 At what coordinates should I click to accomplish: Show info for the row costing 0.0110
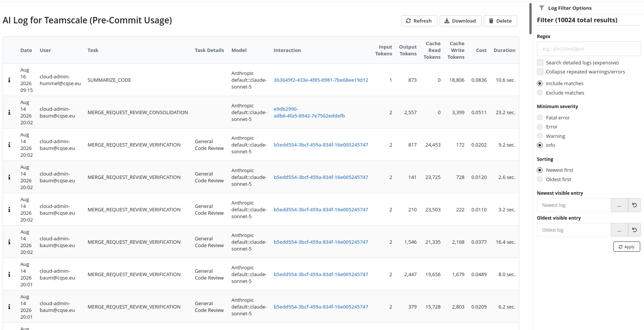click(9, 209)
